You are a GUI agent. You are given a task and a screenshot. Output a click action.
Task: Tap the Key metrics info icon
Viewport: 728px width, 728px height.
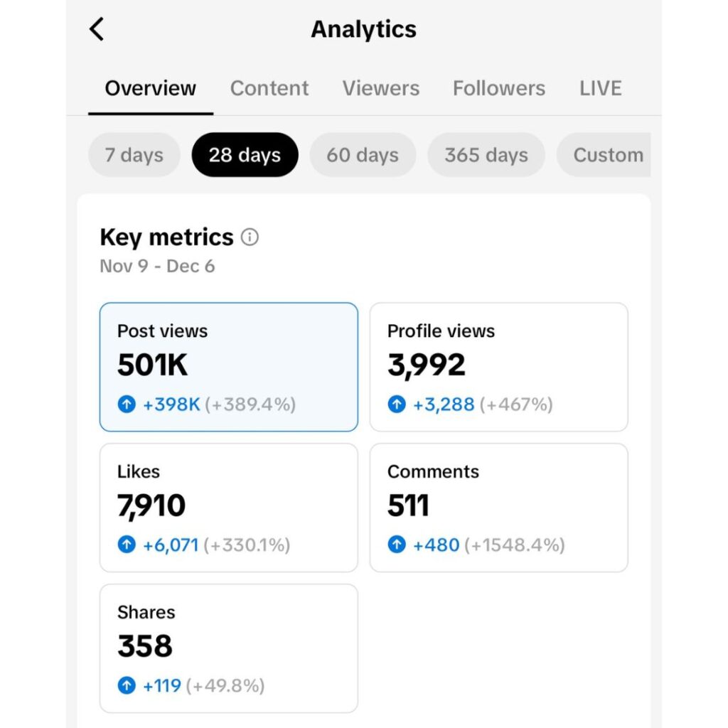coord(250,237)
